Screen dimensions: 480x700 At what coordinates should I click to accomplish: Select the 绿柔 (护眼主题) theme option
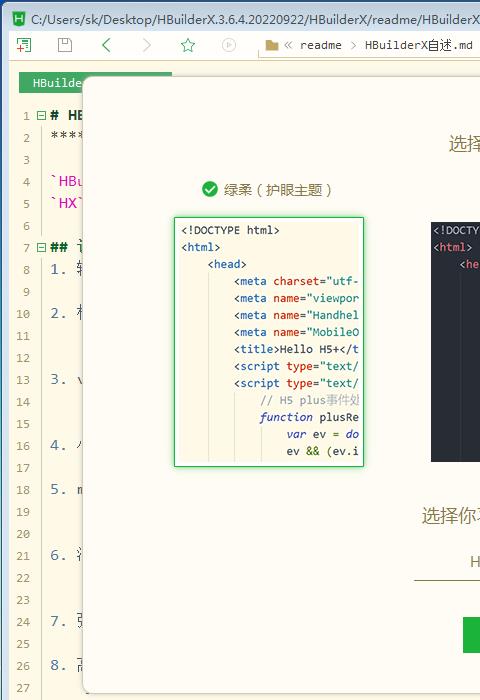267,190
